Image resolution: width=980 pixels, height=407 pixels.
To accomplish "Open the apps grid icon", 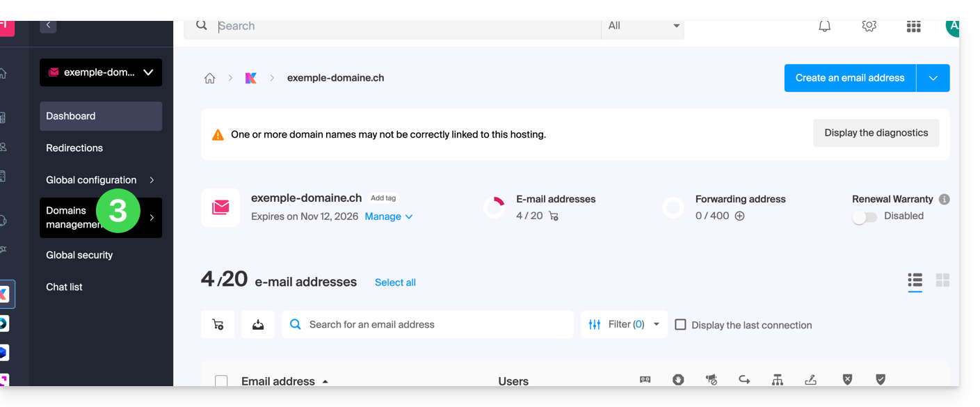I will click(913, 26).
